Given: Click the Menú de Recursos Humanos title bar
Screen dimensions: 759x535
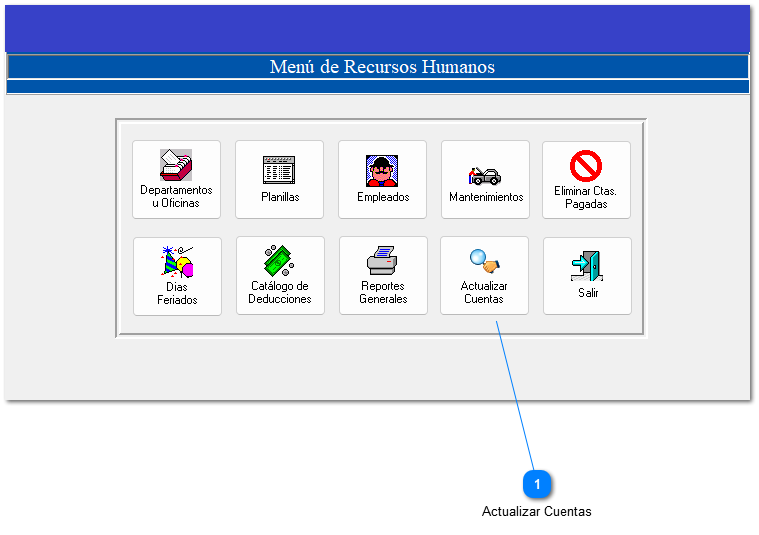Looking at the screenshot, I should click(379, 67).
